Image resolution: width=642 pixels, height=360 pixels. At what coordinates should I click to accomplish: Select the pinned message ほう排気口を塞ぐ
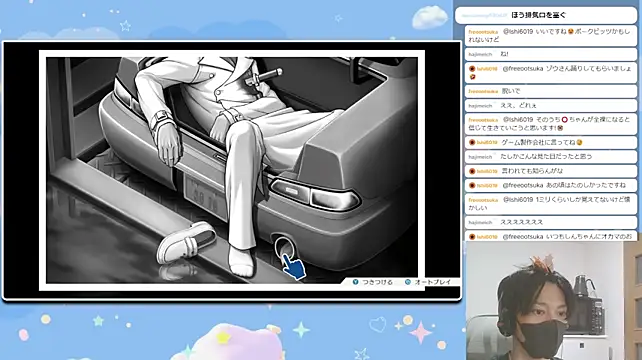point(546,15)
